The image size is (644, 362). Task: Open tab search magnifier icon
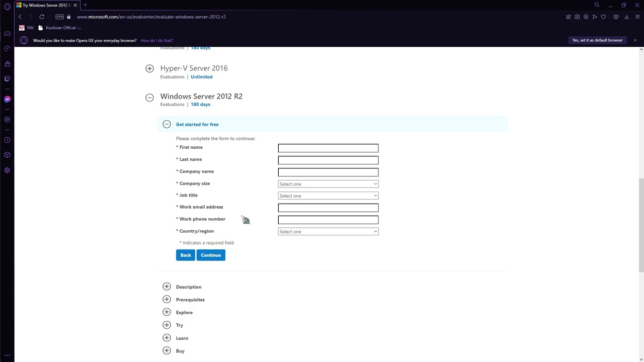pos(597,5)
